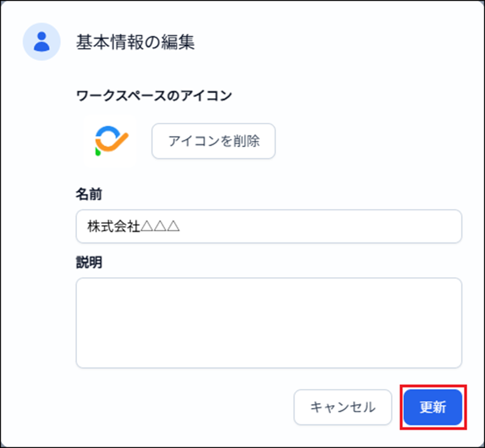Click the button highlighted with red outline
Screen dimensions: 485x448
pos(433,407)
